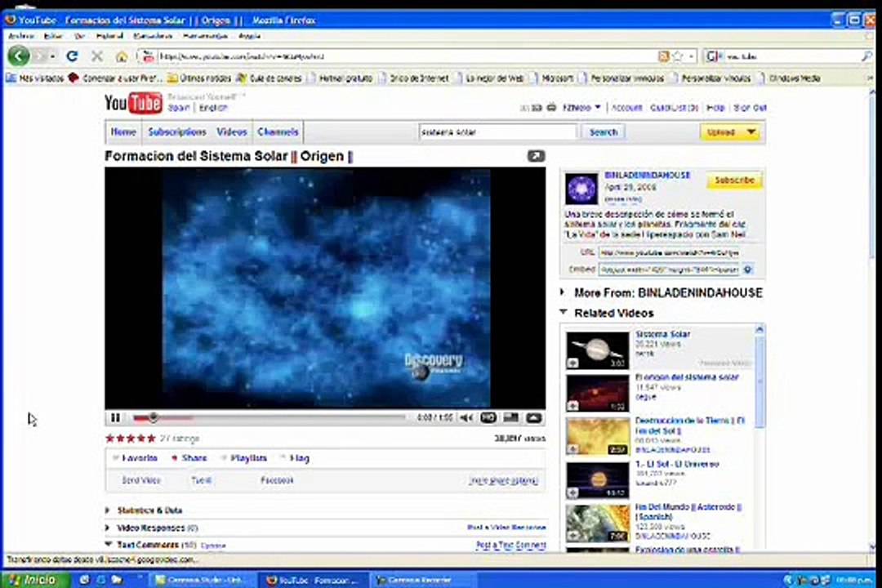Viewport: 882px width, 588px height.
Task: Open the Historial menu
Action: (109, 36)
